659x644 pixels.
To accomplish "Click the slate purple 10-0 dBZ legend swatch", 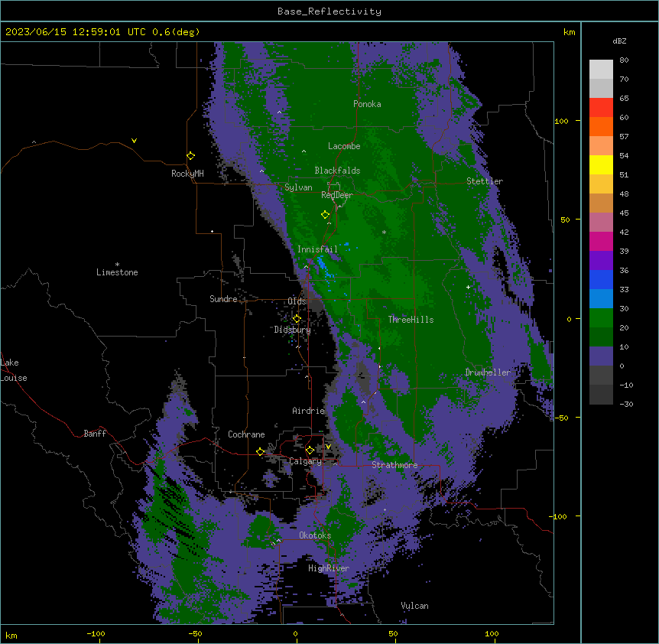I will (x=601, y=356).
